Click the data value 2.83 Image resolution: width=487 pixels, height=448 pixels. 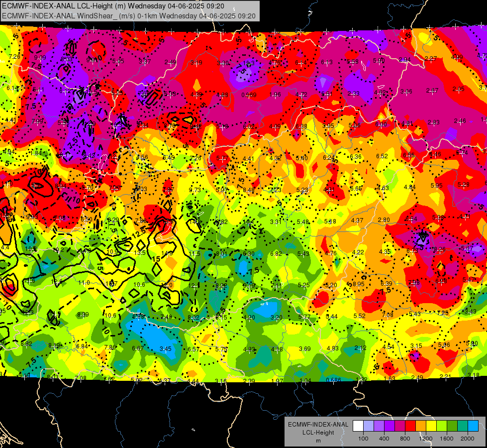434,122
